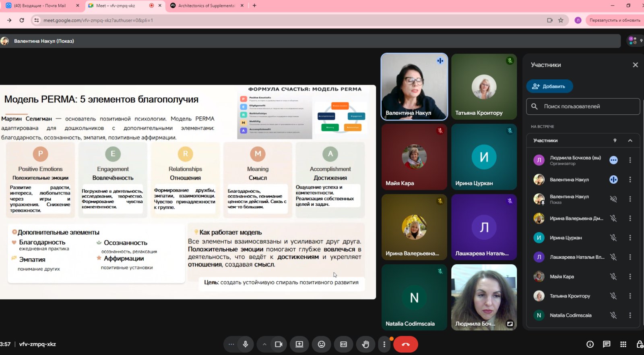This screenshot has width=644, height=355.
Task: Collapse the Участники list section
Action: coord(630,141)
